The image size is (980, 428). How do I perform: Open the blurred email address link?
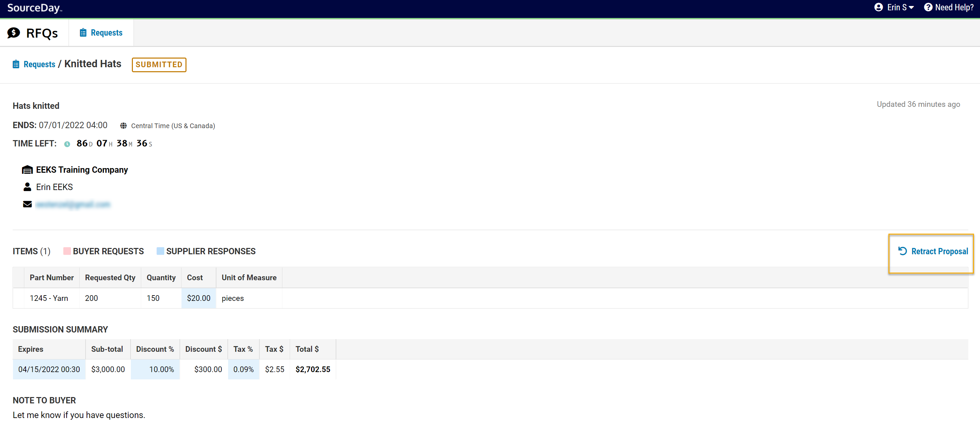click(73, 204)
